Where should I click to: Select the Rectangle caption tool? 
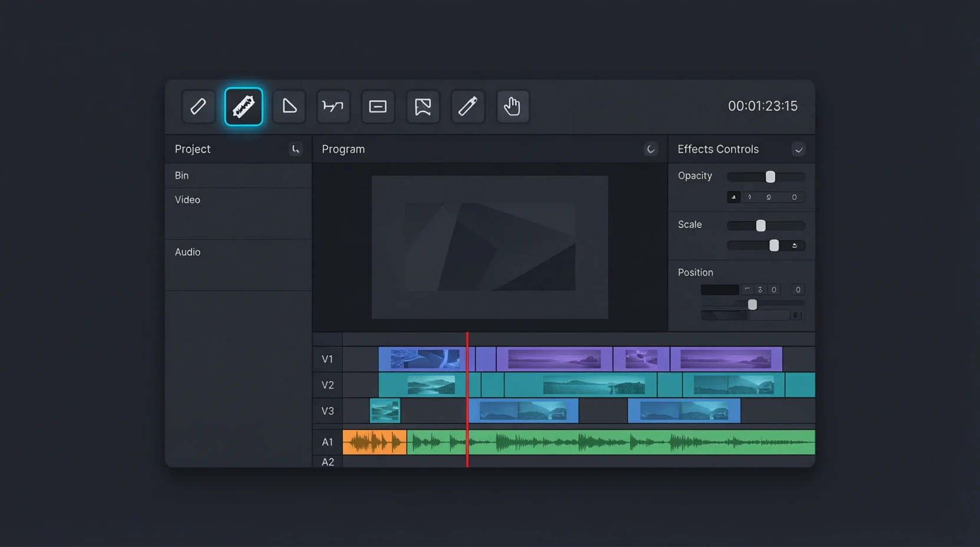(378, 107)
